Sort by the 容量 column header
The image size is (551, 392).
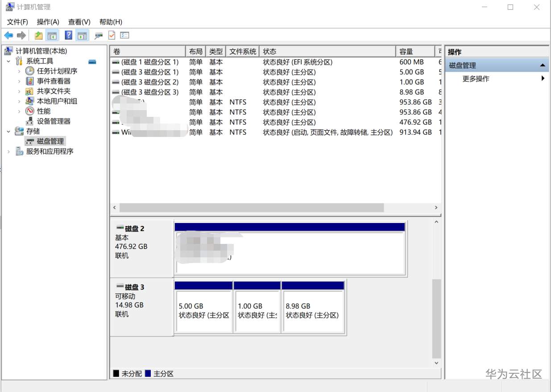pos(415,51)
